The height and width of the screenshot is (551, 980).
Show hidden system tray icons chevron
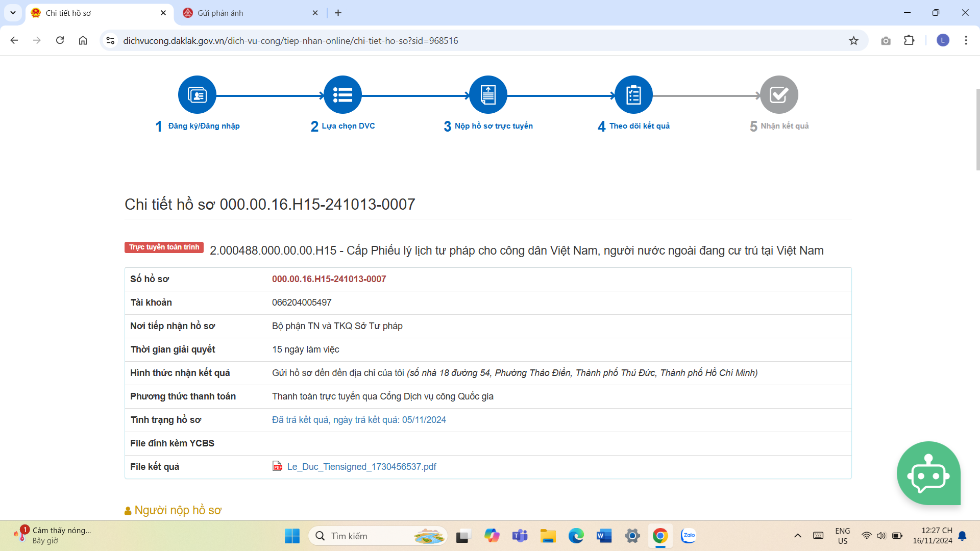[x=797, y=536]
